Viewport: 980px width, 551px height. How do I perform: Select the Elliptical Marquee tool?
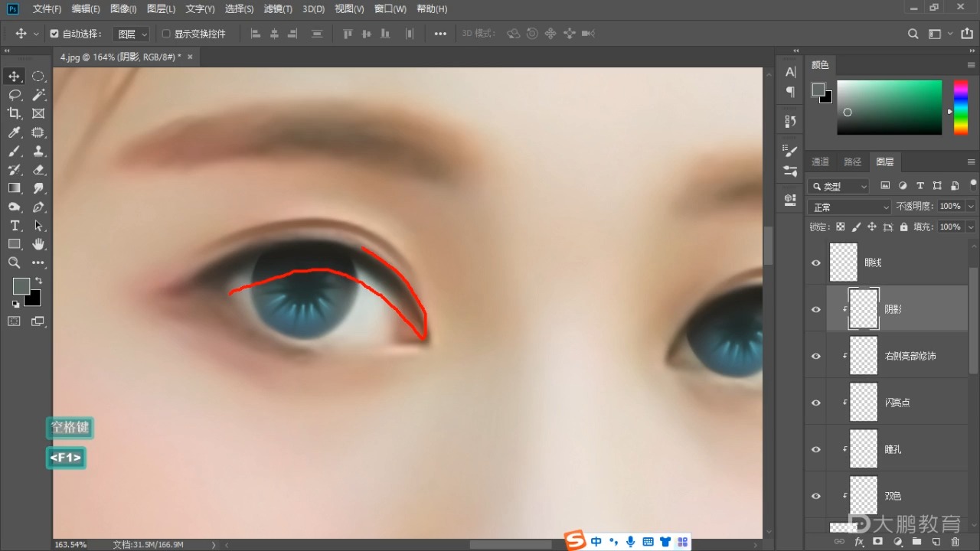tap(38, 77)
